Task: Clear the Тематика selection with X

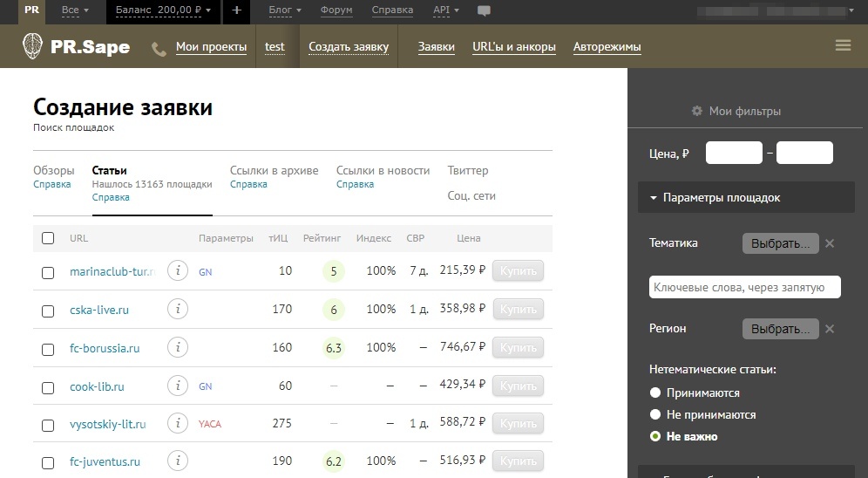Action: pyautogui.click(x=830, y=243)
